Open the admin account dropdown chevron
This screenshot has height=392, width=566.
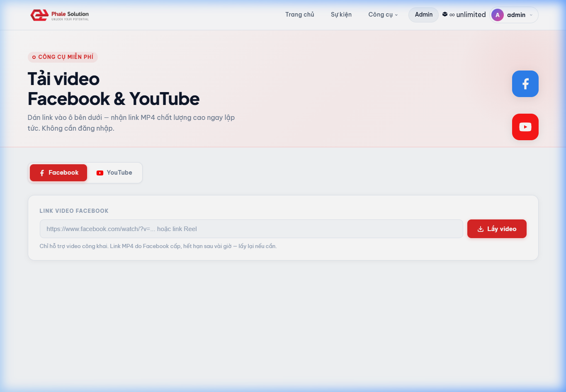coord(531,15)
